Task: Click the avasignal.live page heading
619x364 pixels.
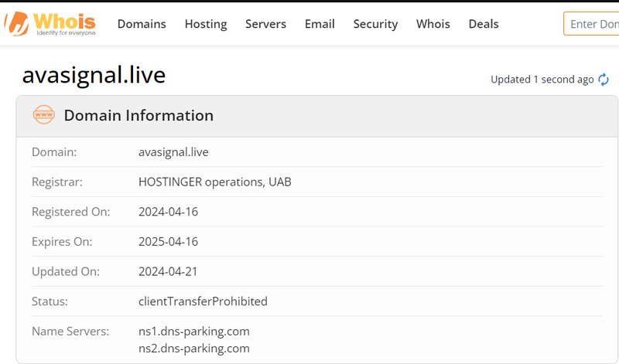Action: click(x=94, y=75)
